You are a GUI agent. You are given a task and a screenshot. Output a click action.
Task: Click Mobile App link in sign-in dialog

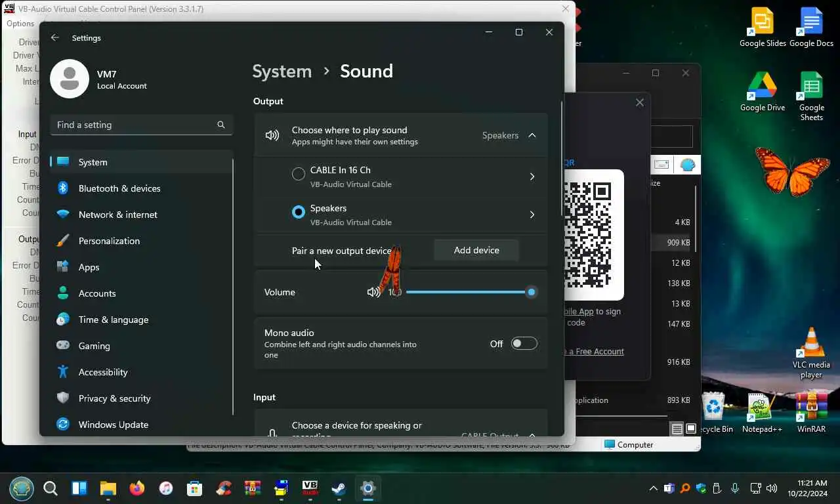[x=579, y=311]
